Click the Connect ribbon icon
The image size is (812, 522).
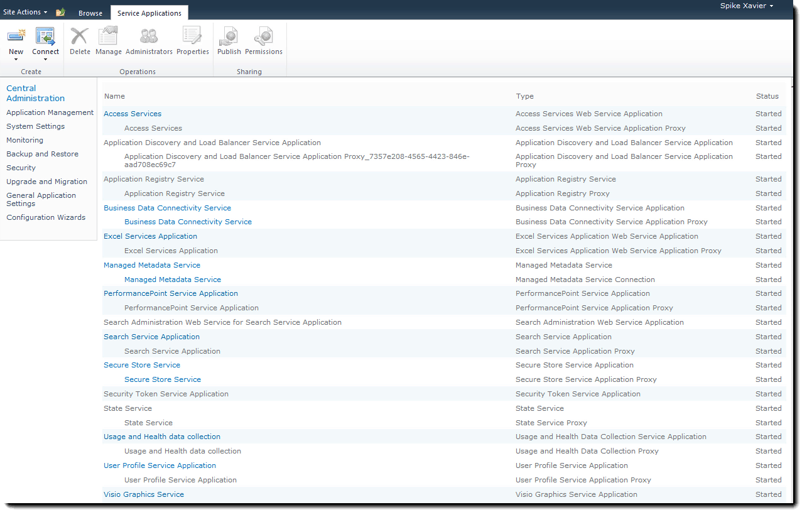(45, 36)
